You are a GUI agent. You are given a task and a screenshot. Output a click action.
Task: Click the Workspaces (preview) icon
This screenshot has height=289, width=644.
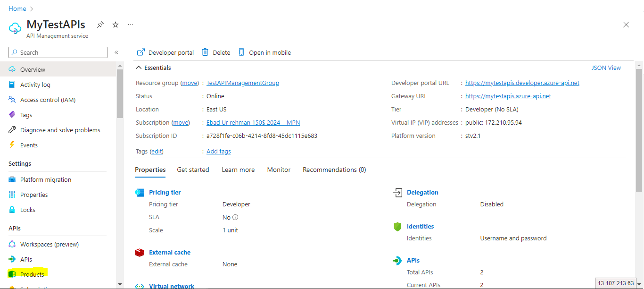click(x=12, y=244)
